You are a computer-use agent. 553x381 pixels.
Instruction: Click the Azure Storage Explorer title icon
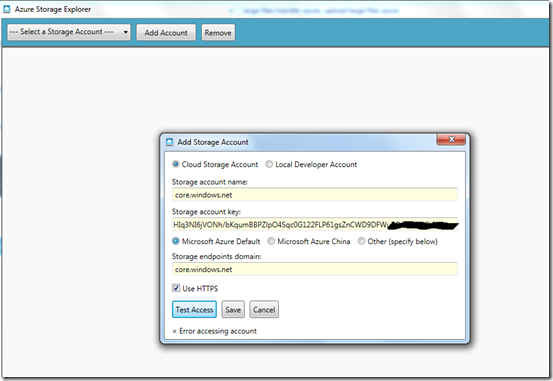(x=7, y=9)
